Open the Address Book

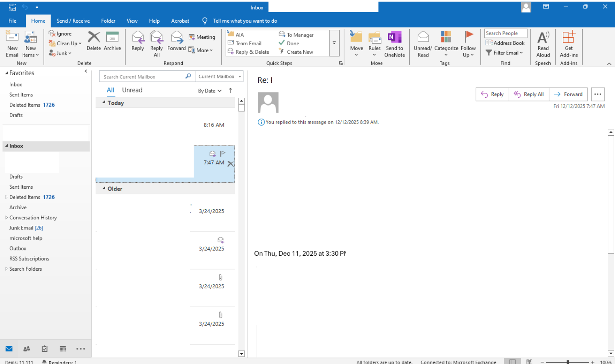pos(505,43)
